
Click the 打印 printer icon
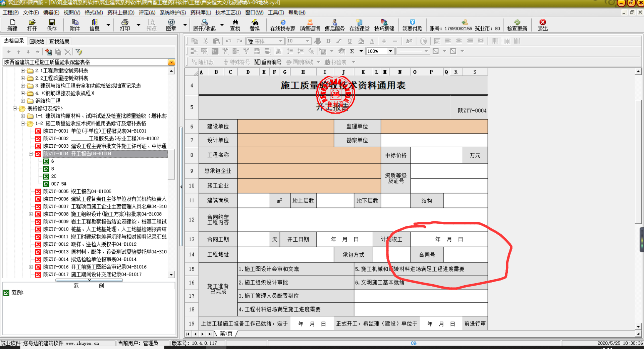(125, 25)
